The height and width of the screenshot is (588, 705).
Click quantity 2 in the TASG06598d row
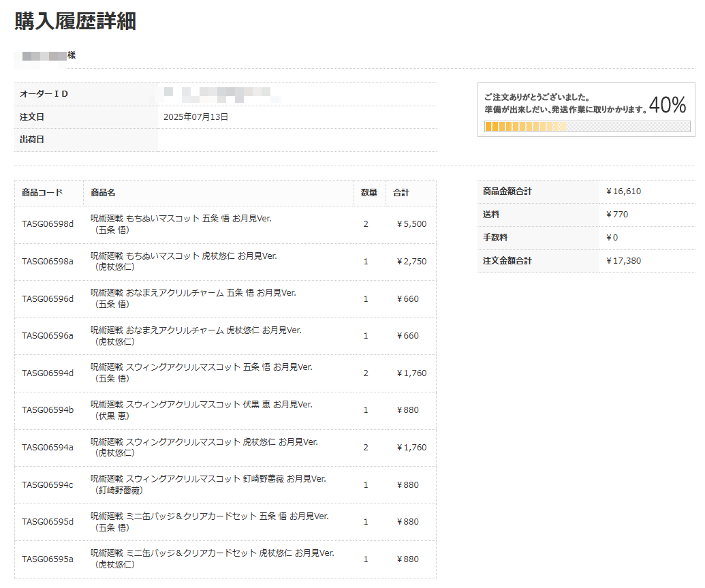tap(366, 224)
